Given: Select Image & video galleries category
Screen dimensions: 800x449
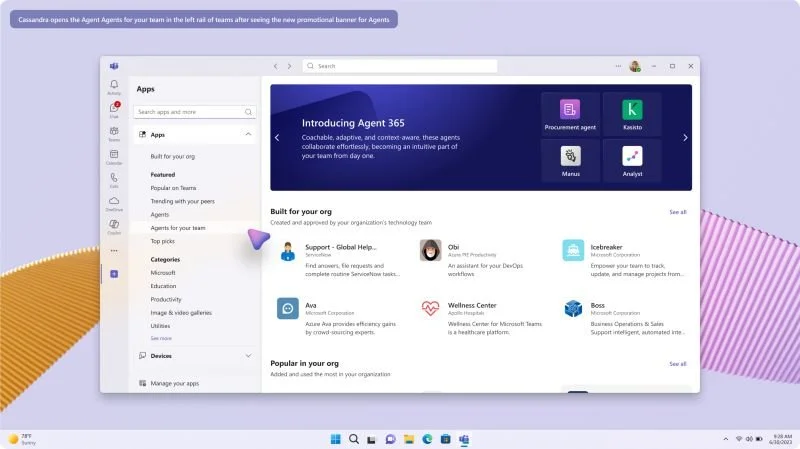Looking at the screenshot, I should [181, 312].
